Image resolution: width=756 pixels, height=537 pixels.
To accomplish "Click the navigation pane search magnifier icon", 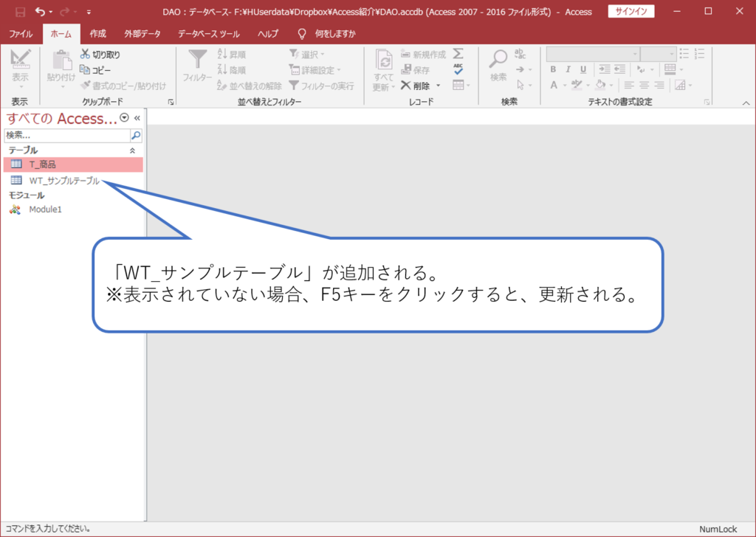I will 136,135.
